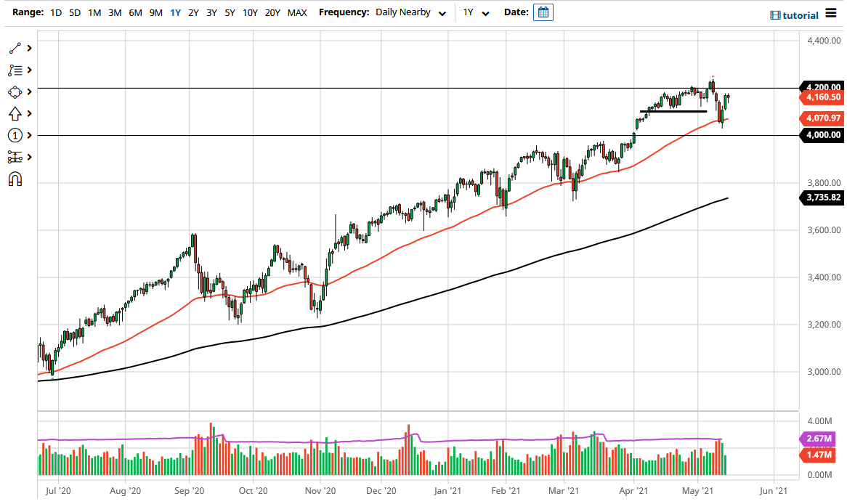Select the shape drawing tool
The image size is (847, 504).
(15, 92)
